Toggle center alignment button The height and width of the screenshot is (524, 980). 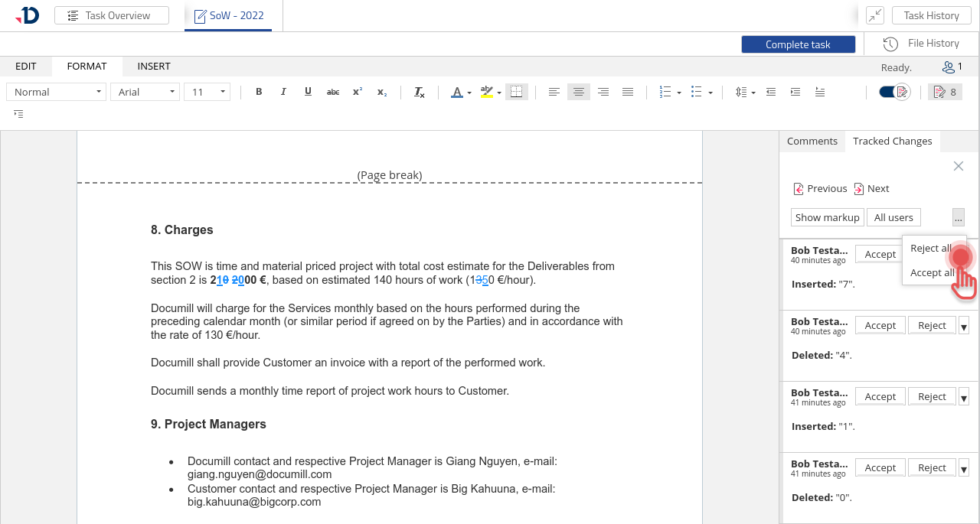point(579,92)
